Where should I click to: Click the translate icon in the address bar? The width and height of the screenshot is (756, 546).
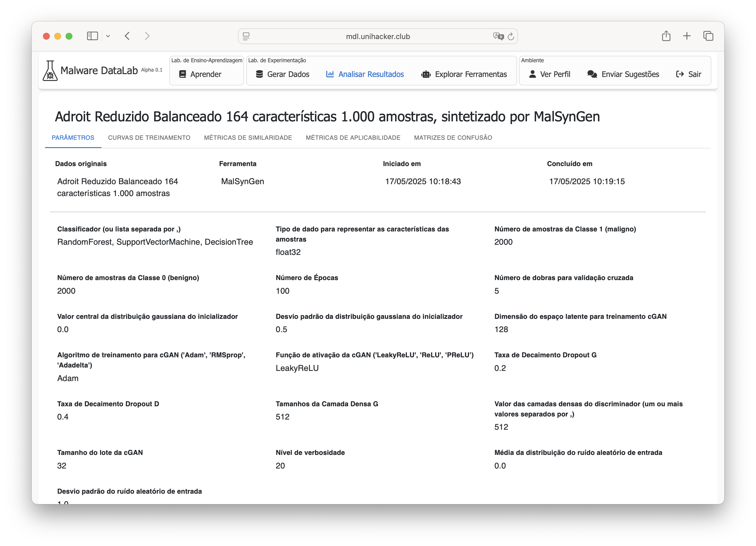[498, 36]
